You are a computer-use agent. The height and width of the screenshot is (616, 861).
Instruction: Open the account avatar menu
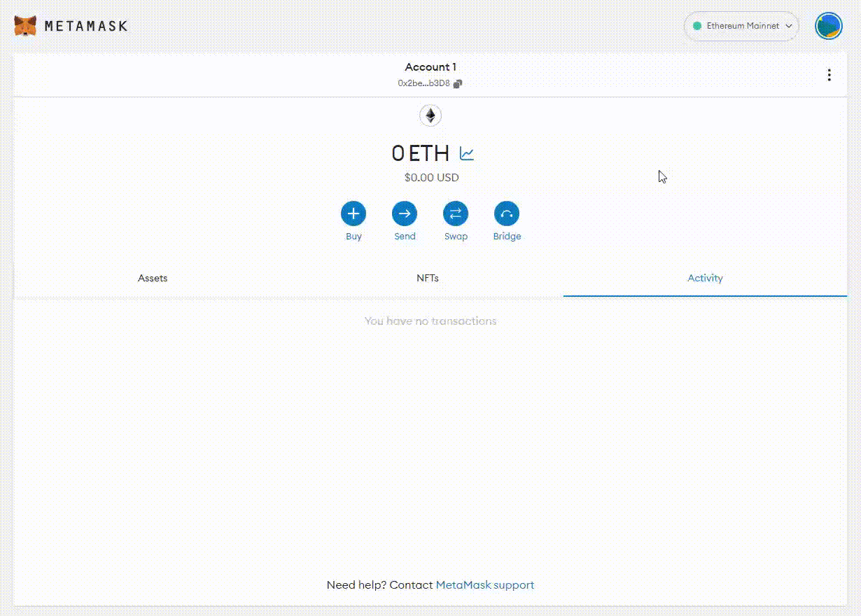tap(828, 26)
